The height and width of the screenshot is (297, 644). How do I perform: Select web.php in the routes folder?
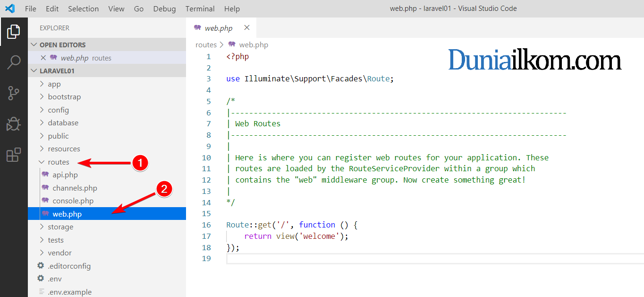tap(107, 214)
